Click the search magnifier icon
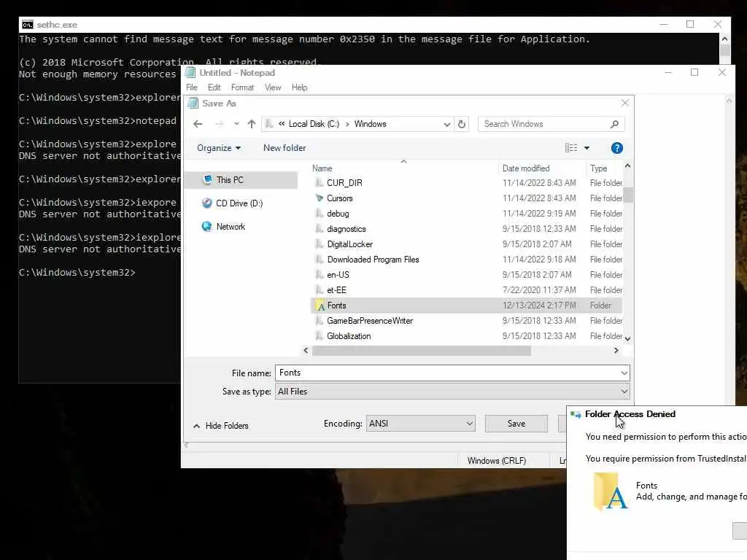Image resolution: width=747 pixels, height=560 pixels. tap(614, 124)
